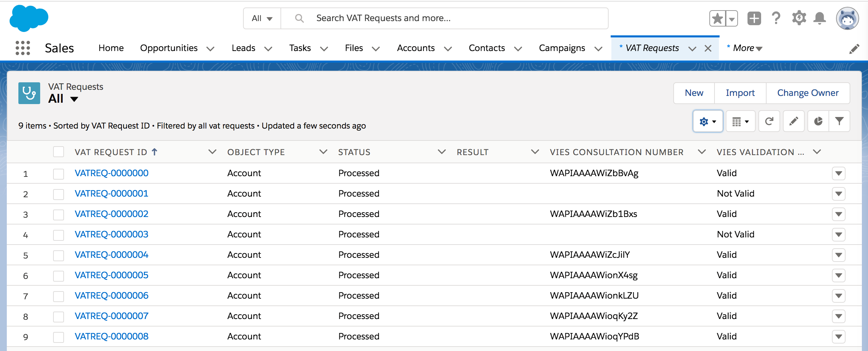Edit navigation bar with pencil icon
The width and height of the screenshot is (868, 351).
(854, 49)
